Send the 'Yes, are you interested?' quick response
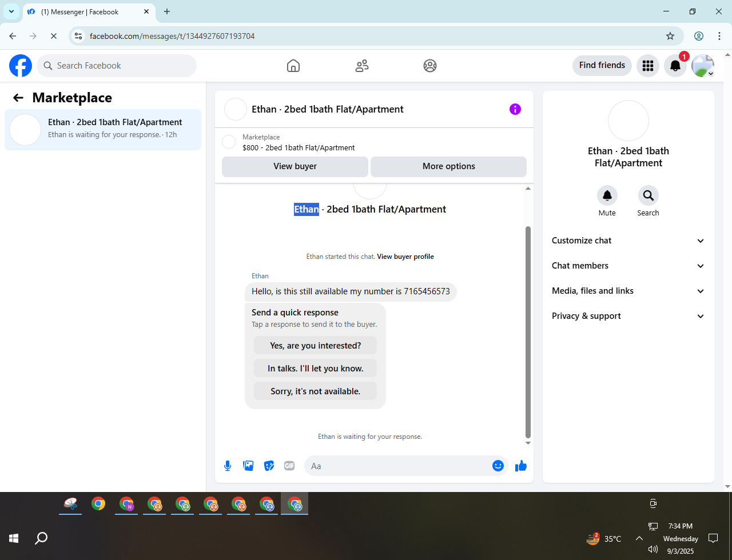 316,345
